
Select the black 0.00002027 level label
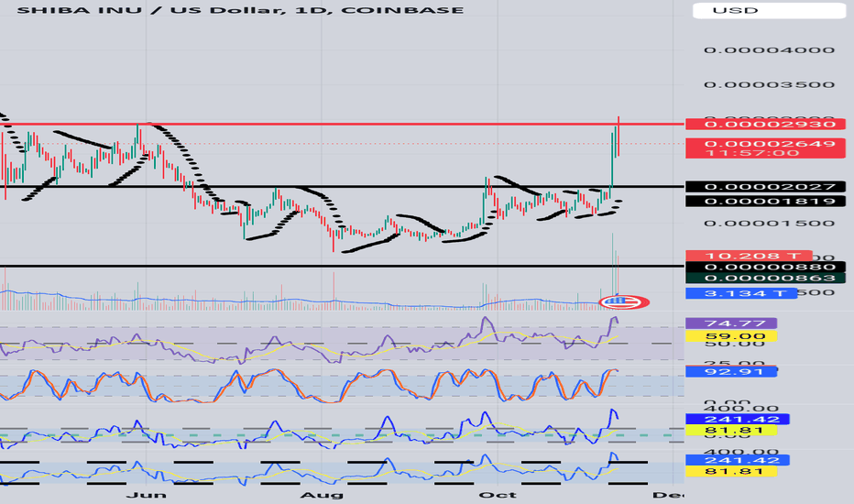click(765, 187)
